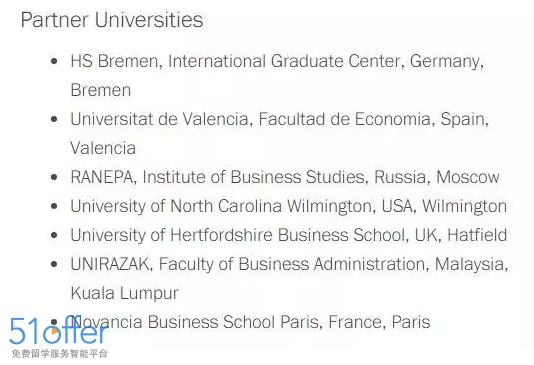
Task: Click the bullet beside HS Bremen
Action: point(54,61)
